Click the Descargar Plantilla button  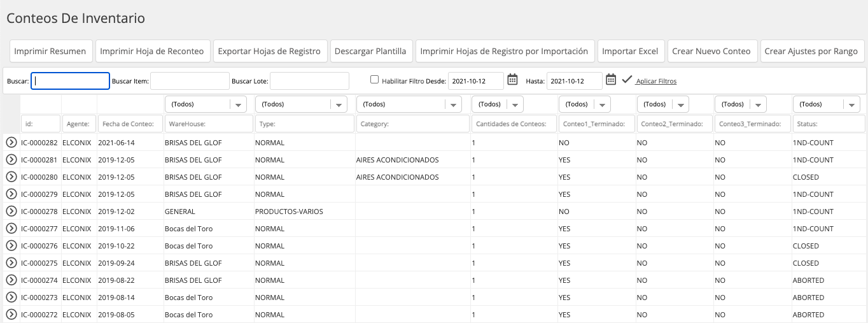coord(370,51)
